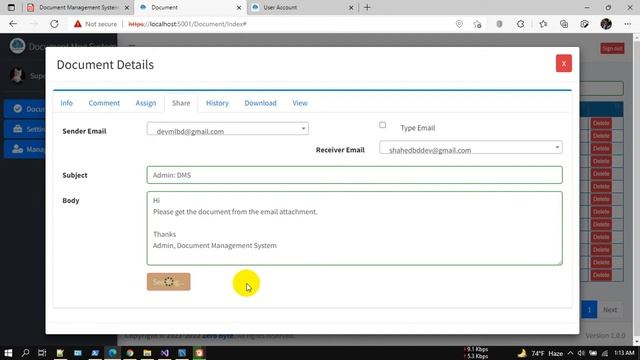Open Microsoft Edge from taskbar
640x360 pixels.
pyautogui.click(x=112, y=353)
